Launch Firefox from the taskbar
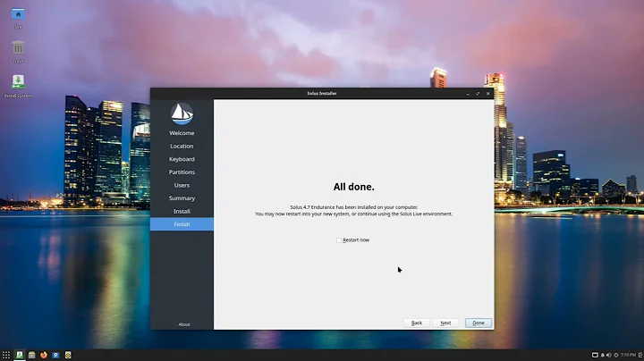This screenshot has width=644, height=361. [x=44, y=355]
